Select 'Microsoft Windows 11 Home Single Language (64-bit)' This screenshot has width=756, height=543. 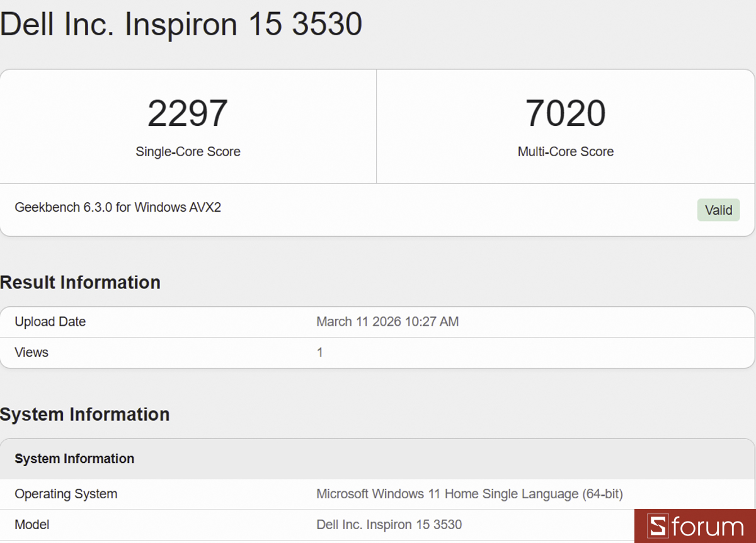[469, 494]
